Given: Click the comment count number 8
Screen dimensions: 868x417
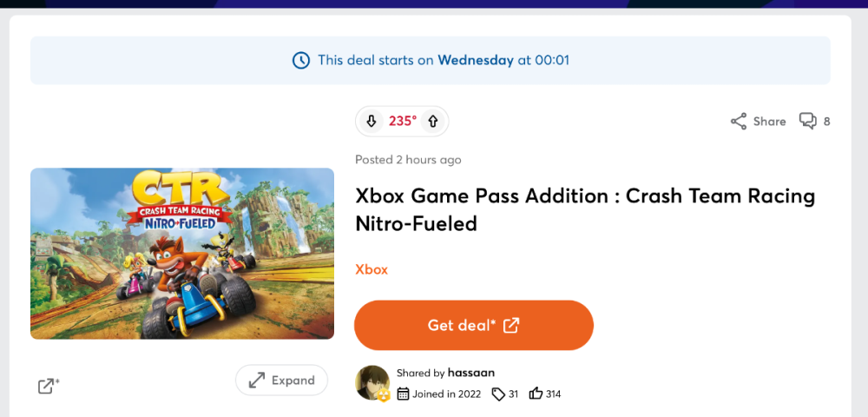Looking at the screenshot, I should pyautogui.click(x=826, y=122).
